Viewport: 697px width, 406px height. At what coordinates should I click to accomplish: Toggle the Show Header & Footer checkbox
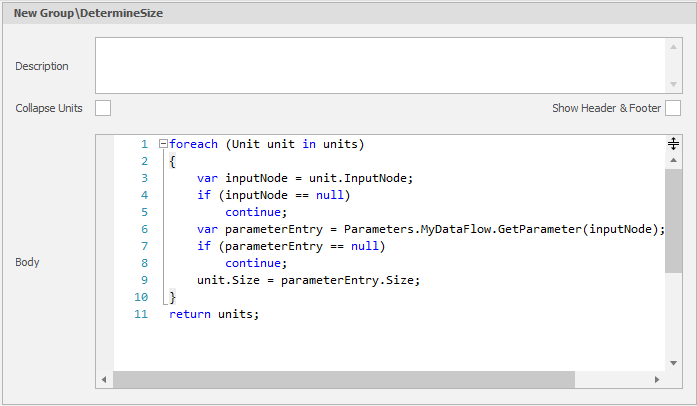point(673,108)
